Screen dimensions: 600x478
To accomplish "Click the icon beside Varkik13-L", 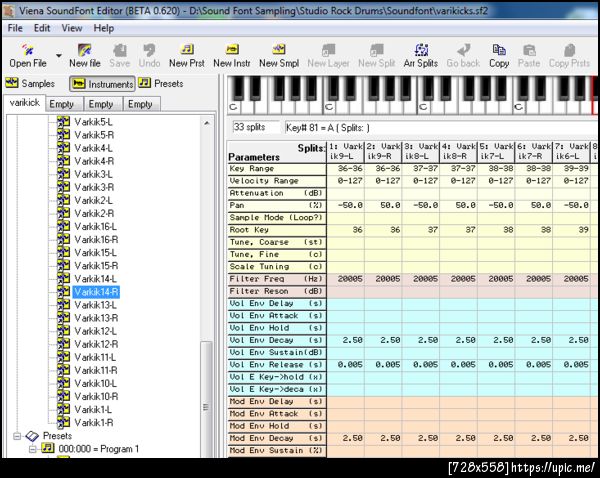I will point(64,305).
